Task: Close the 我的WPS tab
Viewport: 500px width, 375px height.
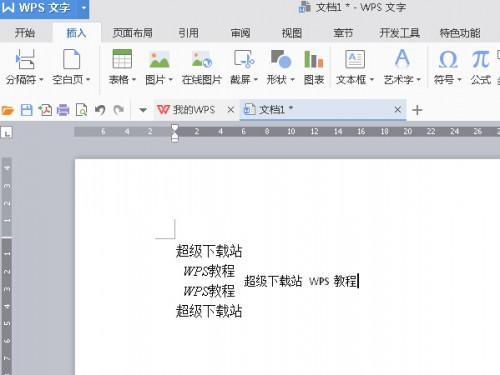Action: pyautogui.click(x=231, y=110)
